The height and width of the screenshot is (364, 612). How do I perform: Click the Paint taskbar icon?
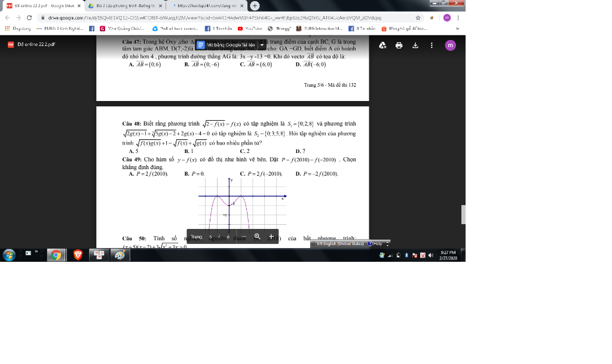pyautogui.click(x=120, y=255)
